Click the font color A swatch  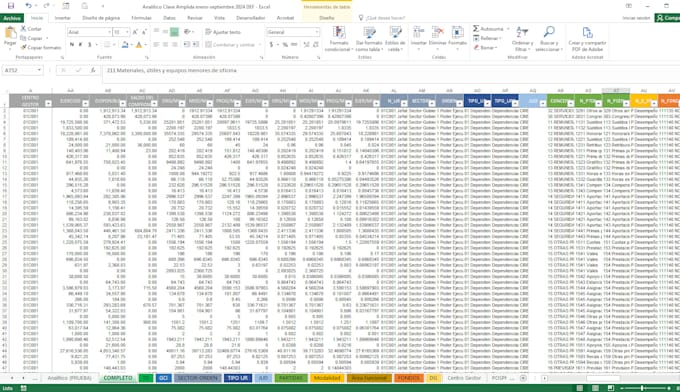(x=139, y=44)
